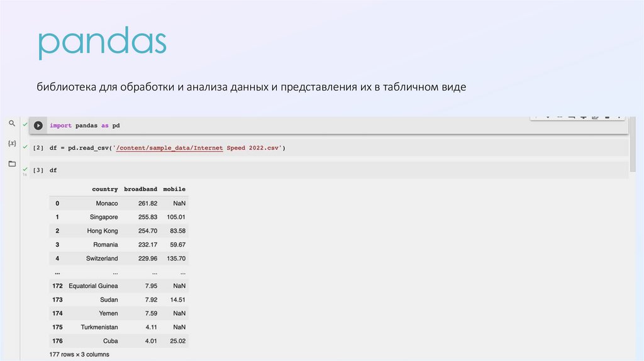Screen dimensions: 644x361
Task: Click the mobile value 83.58
Action: pyautogui.click(x=178, y=231)
